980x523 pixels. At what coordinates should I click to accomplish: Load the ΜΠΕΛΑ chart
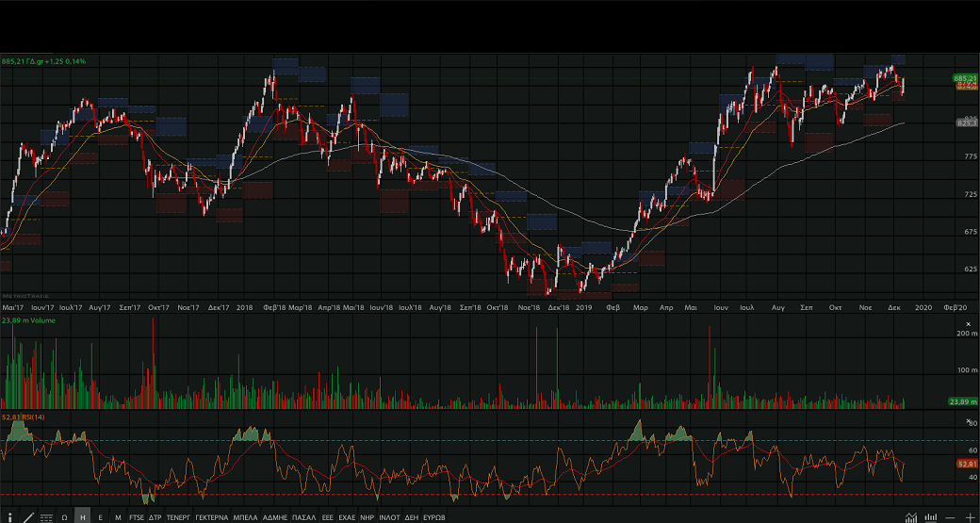pyautogui.click(x=245, y=517)
